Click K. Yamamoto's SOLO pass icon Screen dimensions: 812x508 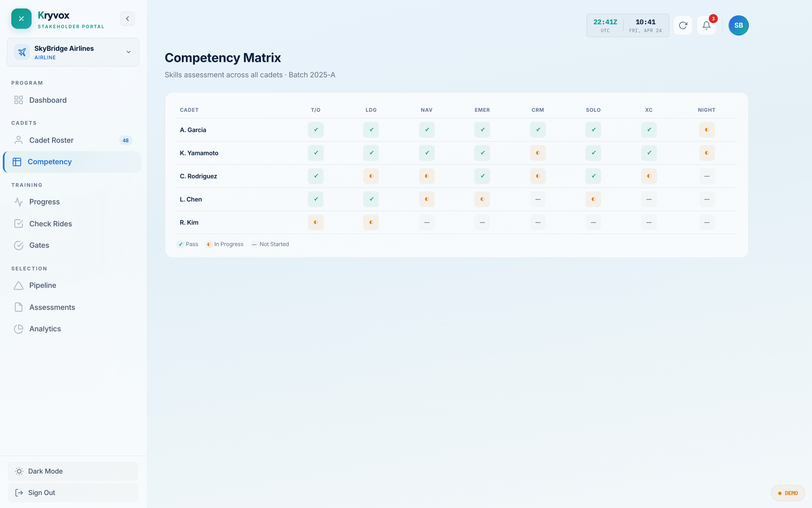click(x=593, y=153)
